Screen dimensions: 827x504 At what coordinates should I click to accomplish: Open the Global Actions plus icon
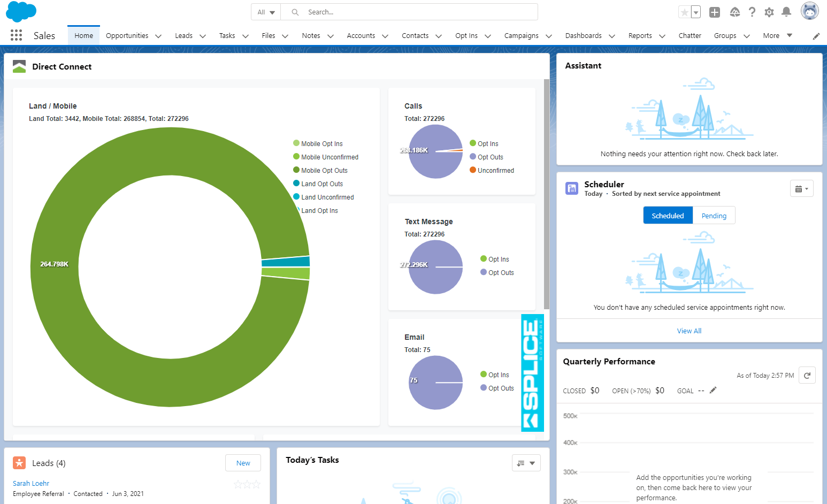coord(715,12)
